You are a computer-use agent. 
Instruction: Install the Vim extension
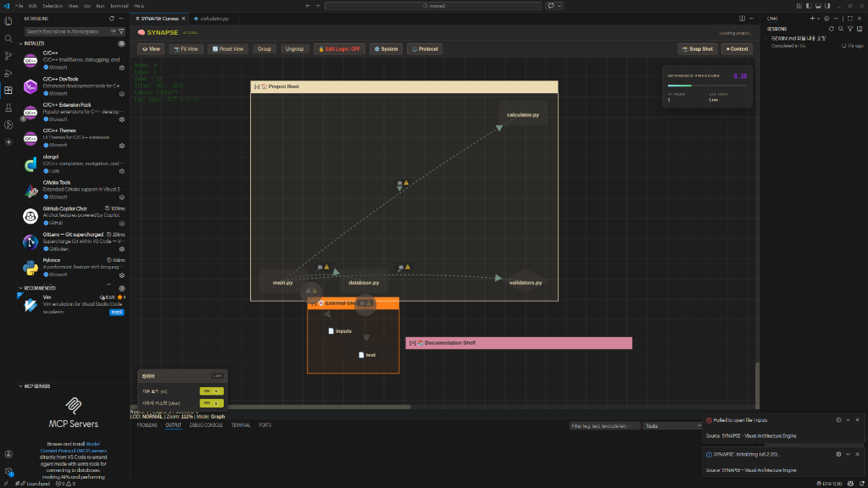pyautogui.click(x=117, y=313)
